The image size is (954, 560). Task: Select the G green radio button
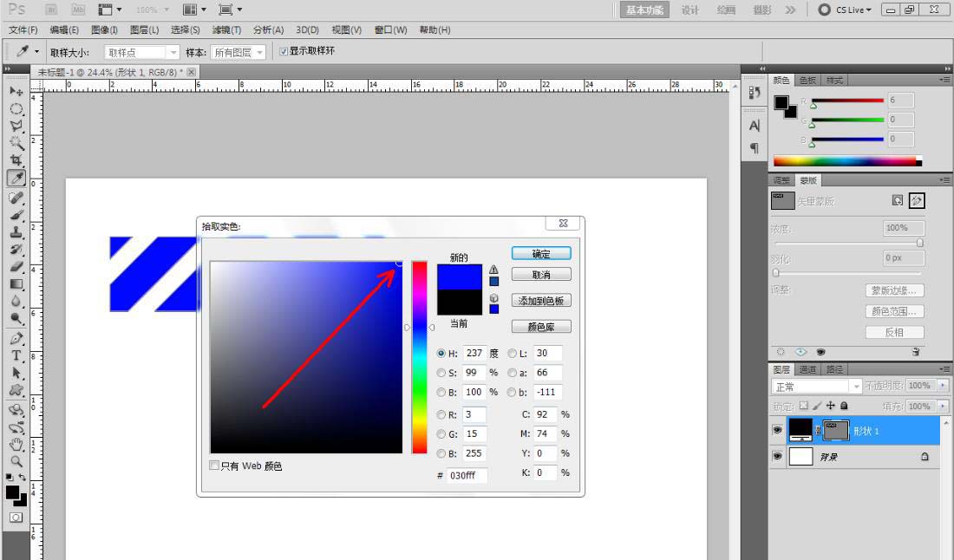click(x=441, y=434)
